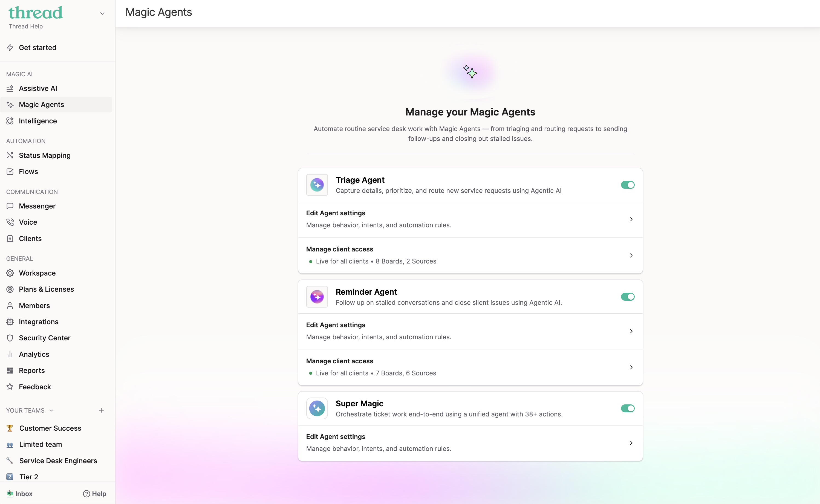Open the Status Mapping section
The width and height of the screenshot is (820, 504).
[x=56, y=155]
